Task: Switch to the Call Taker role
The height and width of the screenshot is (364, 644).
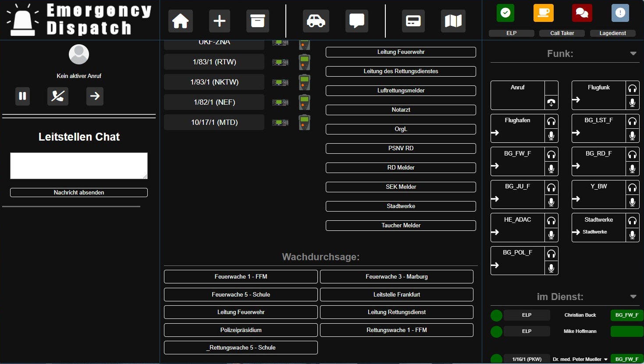Action: pos(544,13)
